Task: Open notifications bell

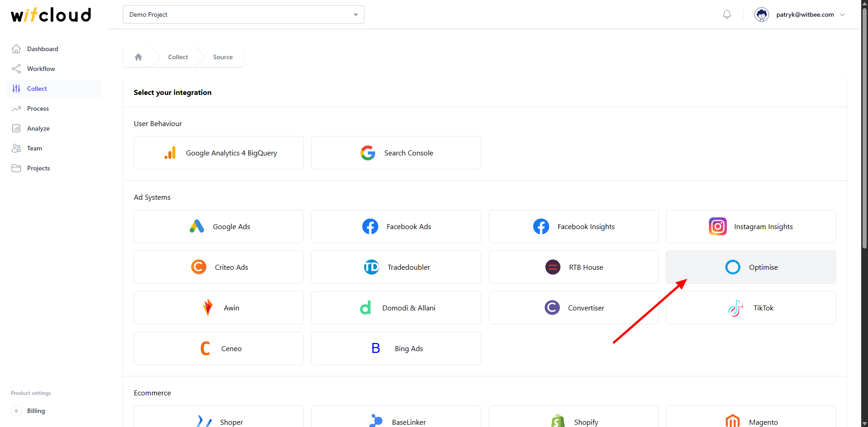Action: click(x=727, y=14)
